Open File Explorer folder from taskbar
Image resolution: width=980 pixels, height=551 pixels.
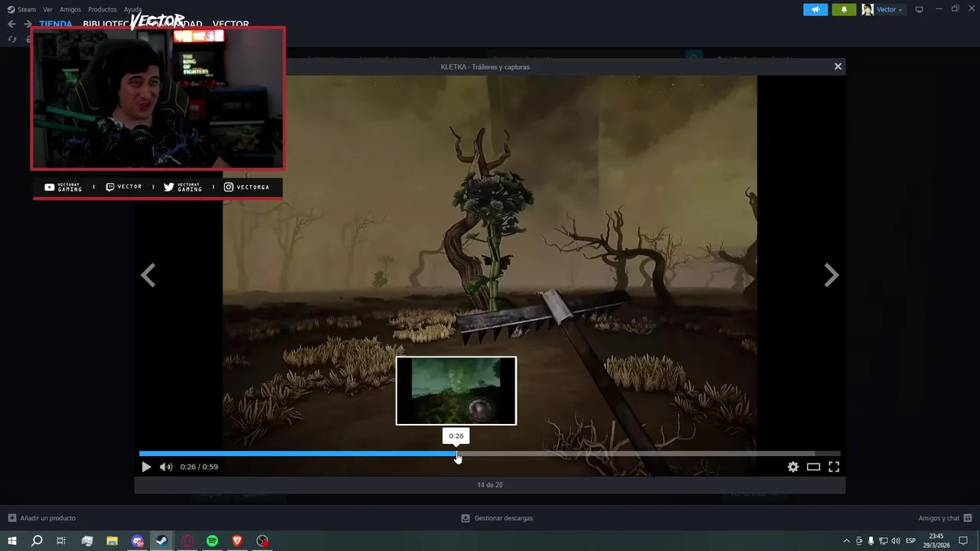pyautogui.click(x=112, y=541)
